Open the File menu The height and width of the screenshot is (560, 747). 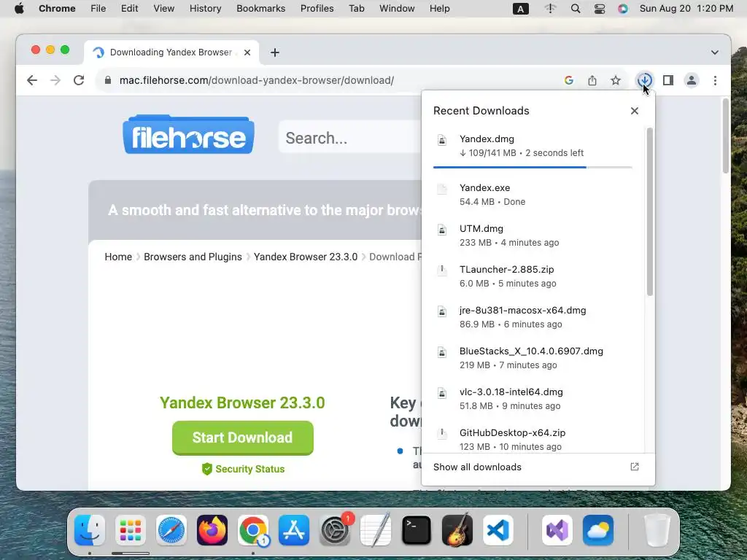point(98,9)
